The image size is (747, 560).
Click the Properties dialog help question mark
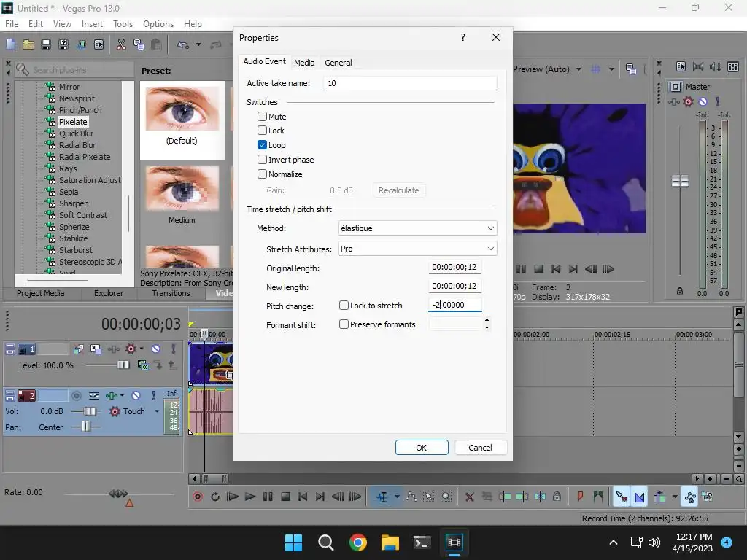coord(463,37)
